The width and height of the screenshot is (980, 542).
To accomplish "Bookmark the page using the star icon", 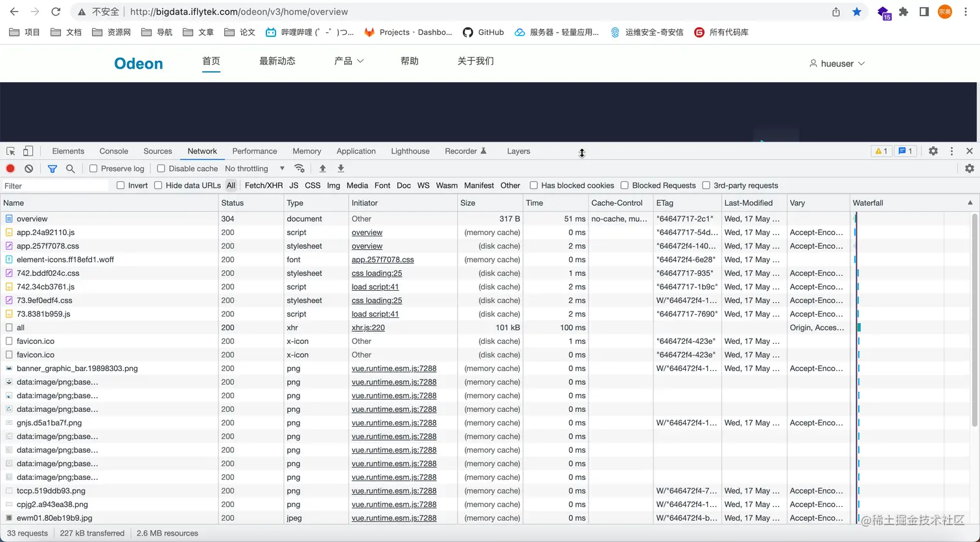I will pos(857,12).
